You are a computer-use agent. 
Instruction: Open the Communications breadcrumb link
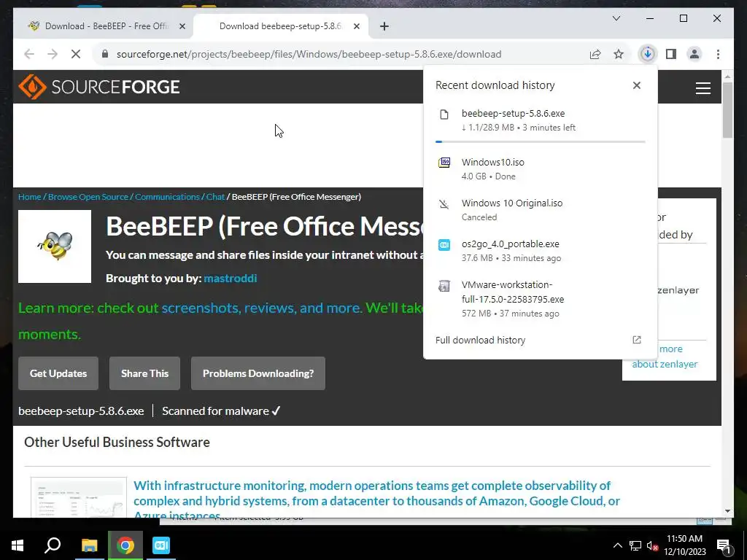pyautogui.click(x=167, y=197)
